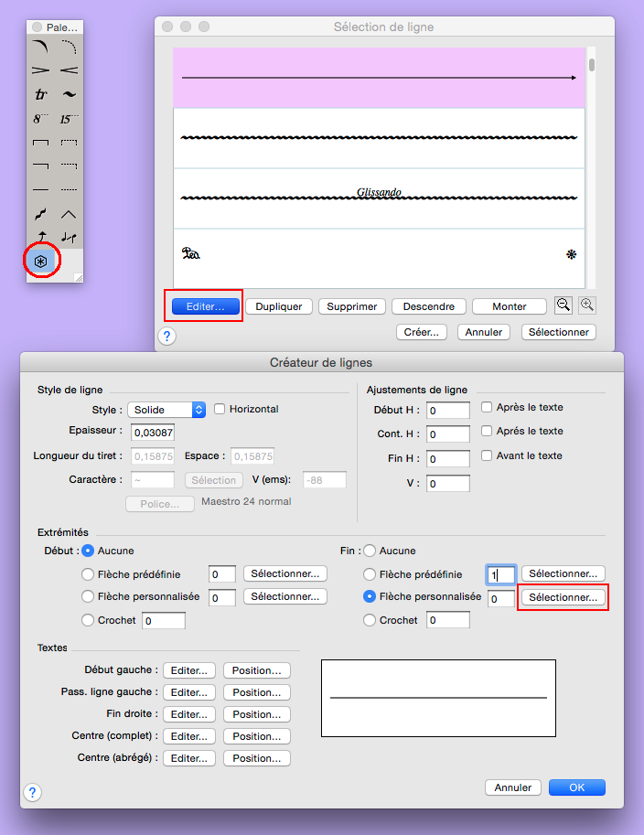Choose 'Crochet' radio under Début
This screenshot has width=644, height=835.
(x=89, y=620)
